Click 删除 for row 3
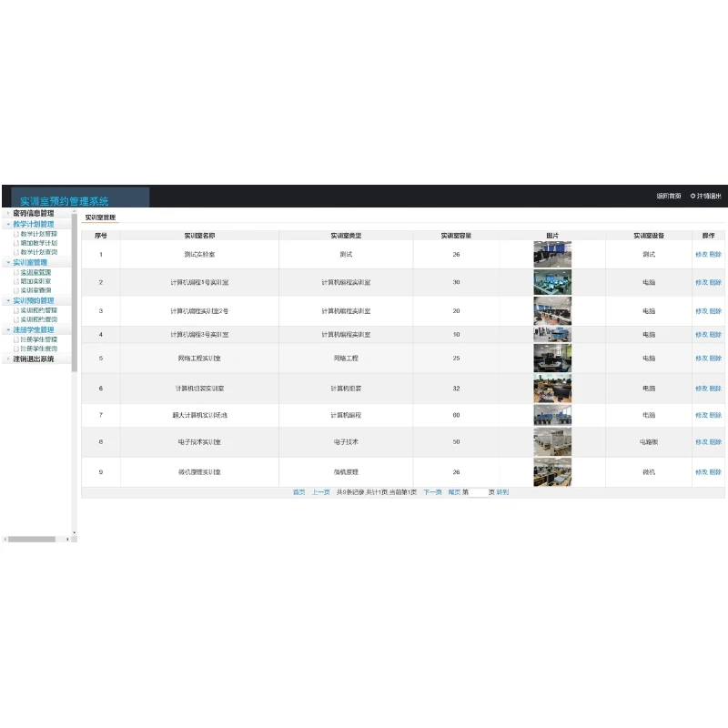Image resolution: width=728 pixels, height=728 pixels. (x=715, y=311)
